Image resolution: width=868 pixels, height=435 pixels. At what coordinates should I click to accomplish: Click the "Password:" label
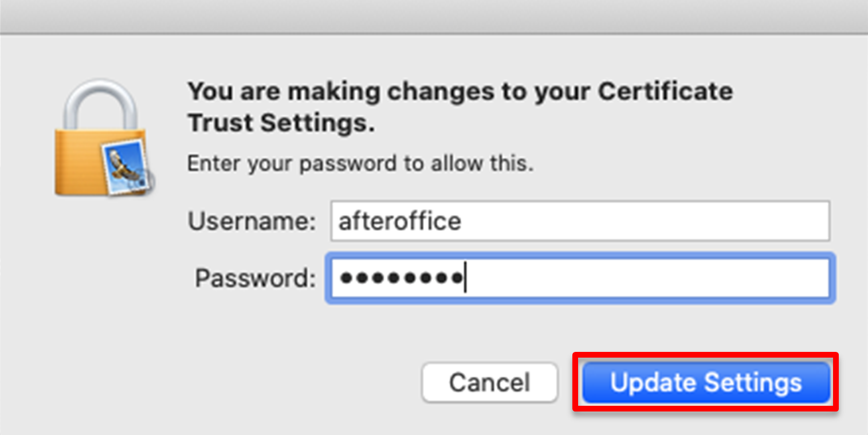point(255,279)
